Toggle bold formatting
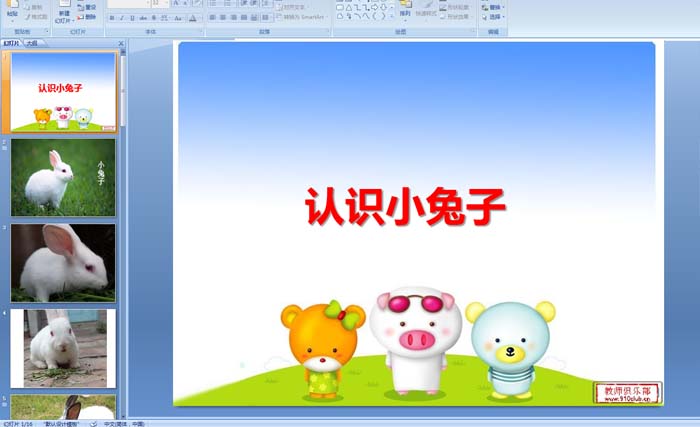700x427 pixels. click(x=111, y=18)
